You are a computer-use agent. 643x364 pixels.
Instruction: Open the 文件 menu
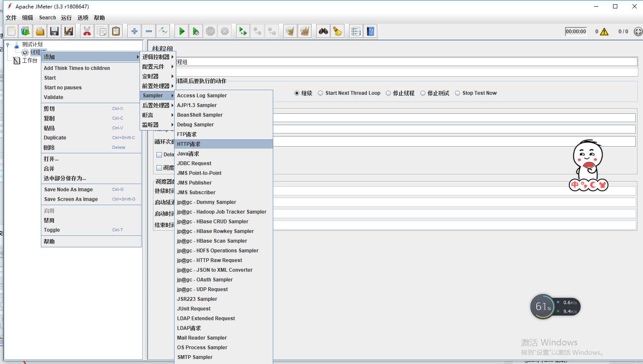click(11, 18)
